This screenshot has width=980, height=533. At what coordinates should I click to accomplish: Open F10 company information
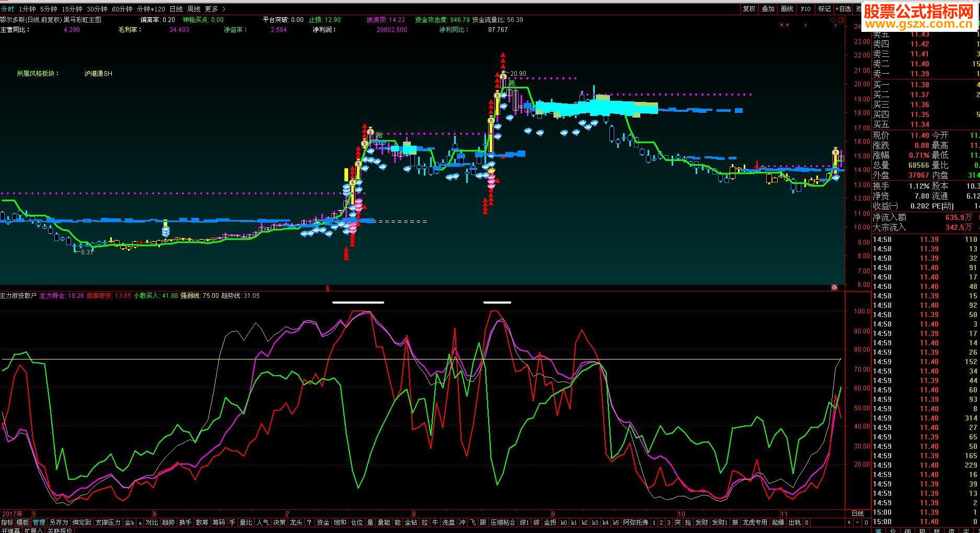pyautogui.click(x=805, y=9)
